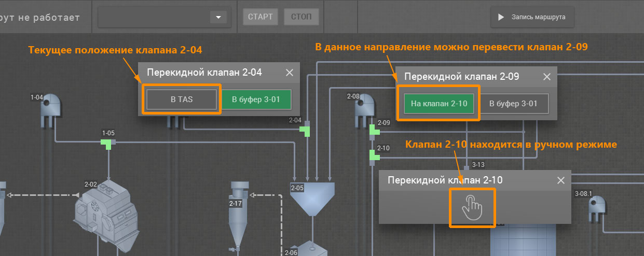Viewport: 644px width, 256px height.
Task: Click the green diverter valve 2-04 symbol
Action: coord(306,130)
